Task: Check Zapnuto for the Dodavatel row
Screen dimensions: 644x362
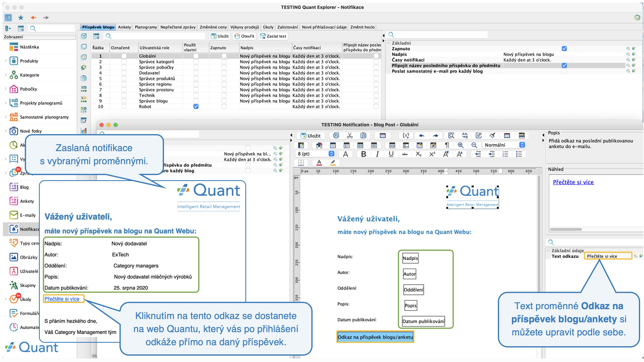Action: click(x=224, y=73)
